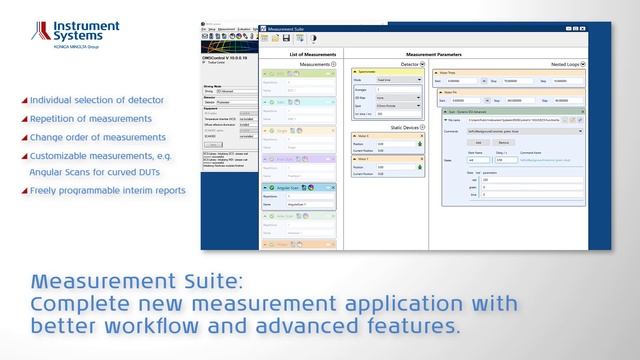
Task: Open the Nested Loops section dropdown circle
Action: coord(583,64)
